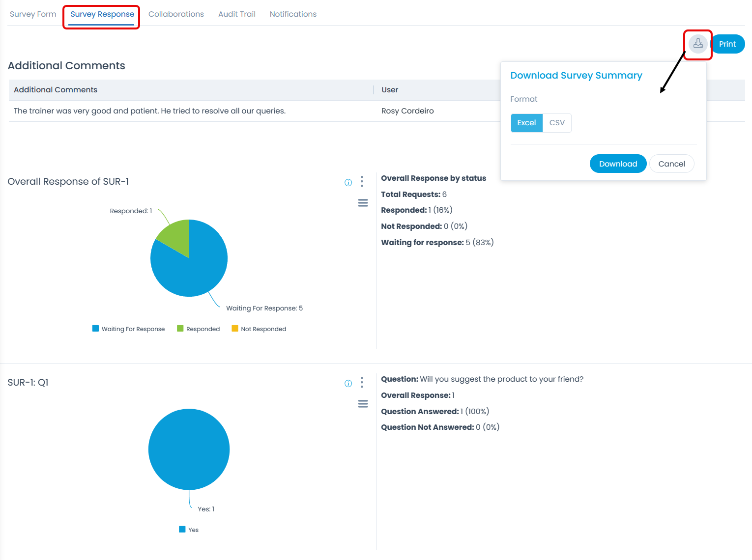Select CSV download format
The height and width of the screenshot is (560, 752).
[557, 123]
